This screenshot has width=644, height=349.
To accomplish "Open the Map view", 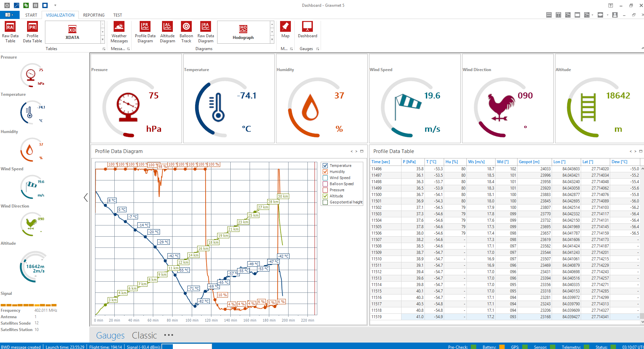I will [285, 30].
